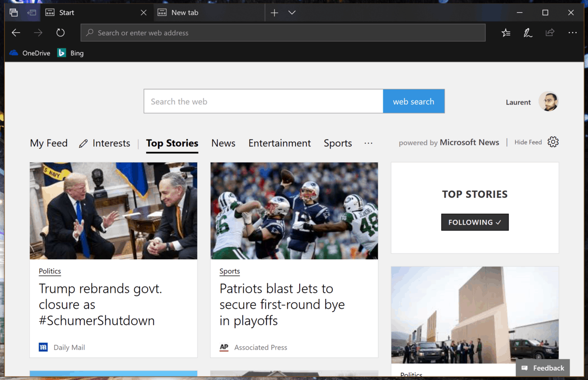Click the Add notes pen icon

tap(528, 33)
